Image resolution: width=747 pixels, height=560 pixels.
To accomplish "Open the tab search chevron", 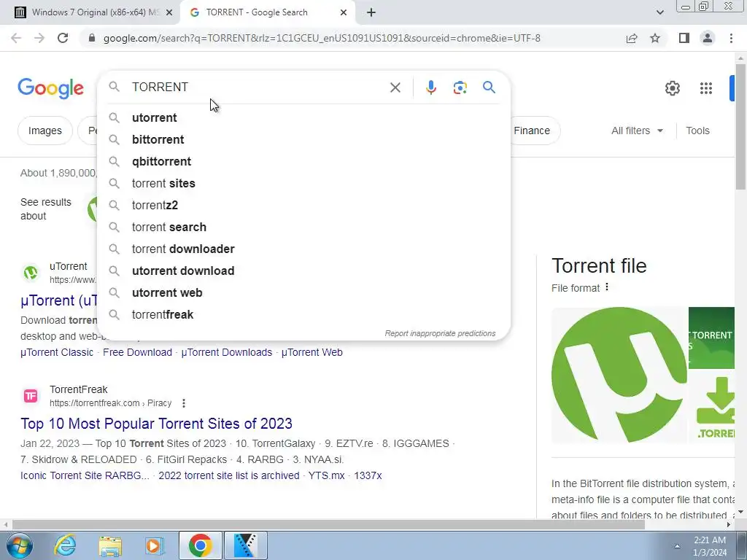I will coord(659,12).
